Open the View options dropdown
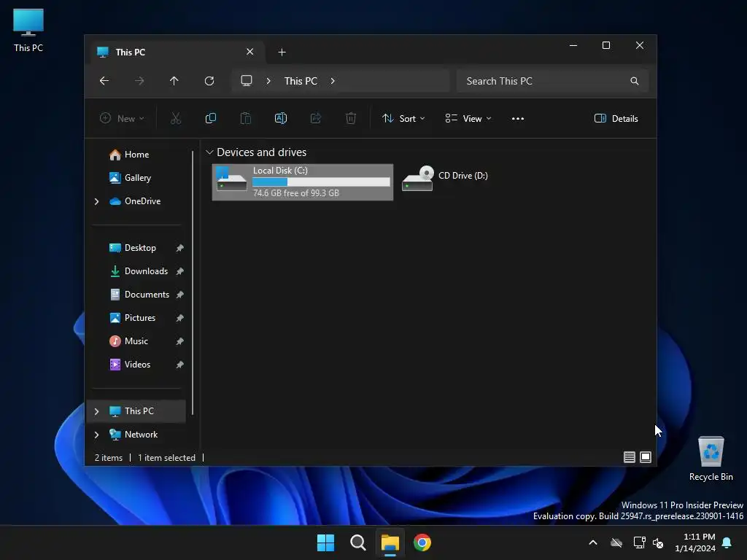The height and width of the screenshot is (560, 747). click(x=468, y=119)
